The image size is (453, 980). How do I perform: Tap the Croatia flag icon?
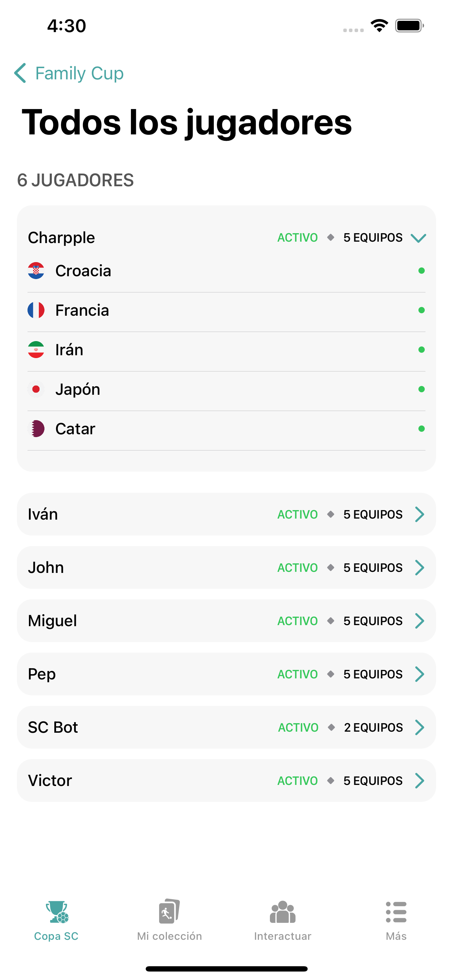coord(36,271)
